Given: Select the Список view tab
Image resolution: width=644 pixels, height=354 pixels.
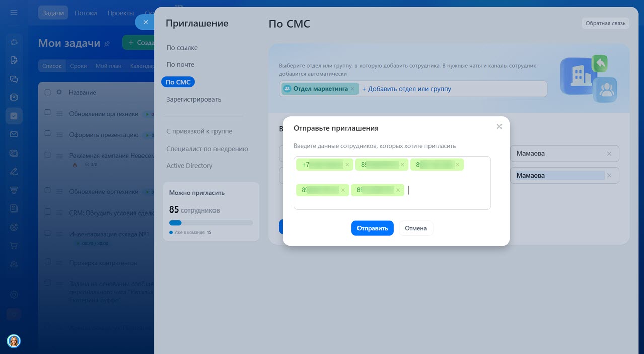Looking at the screenshot, I should pos(52,66).
